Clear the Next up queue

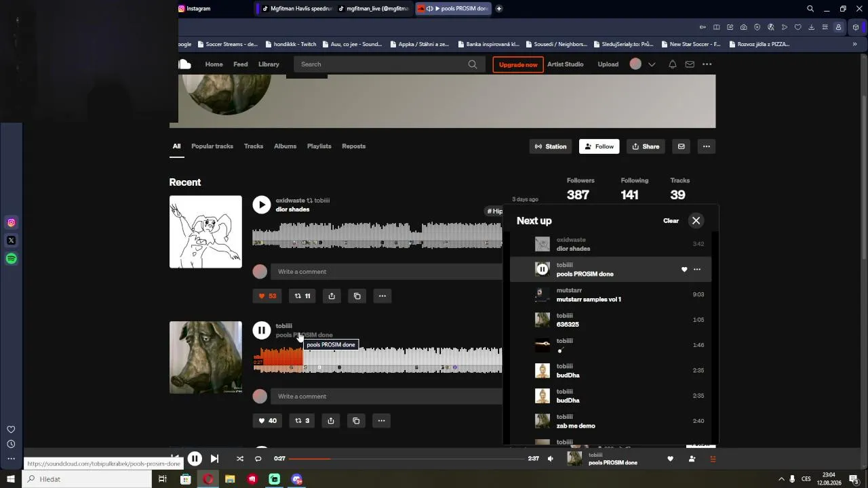click(671, 221)
